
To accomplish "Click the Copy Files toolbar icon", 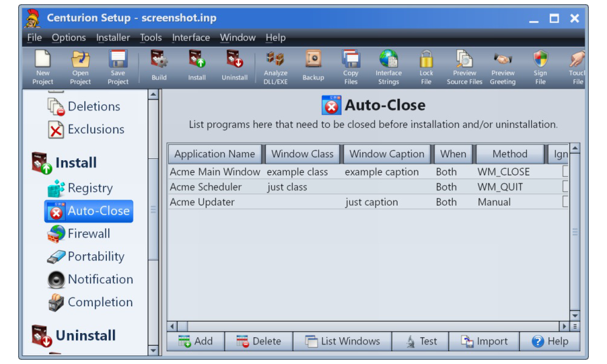I will (x=351, y=67).
